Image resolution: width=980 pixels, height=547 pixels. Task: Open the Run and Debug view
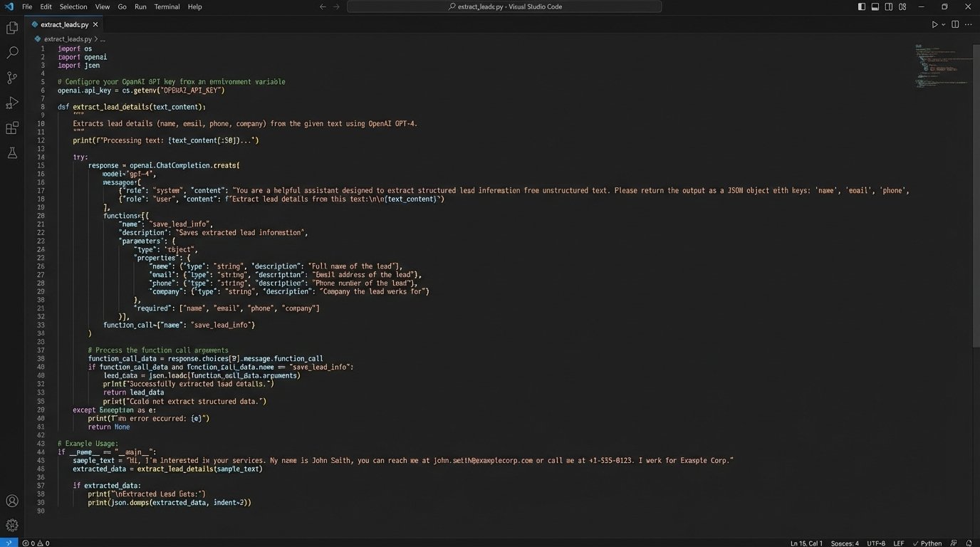[12, 103]
